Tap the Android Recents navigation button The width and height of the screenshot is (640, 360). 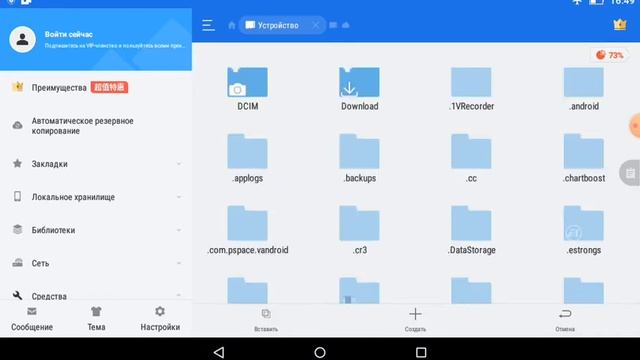click(421, 352)
